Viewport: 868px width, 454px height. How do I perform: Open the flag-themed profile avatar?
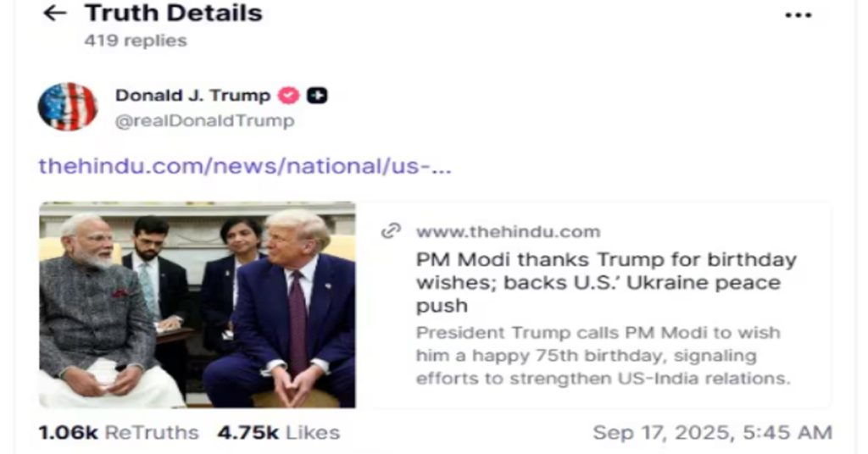pos(68,107)
